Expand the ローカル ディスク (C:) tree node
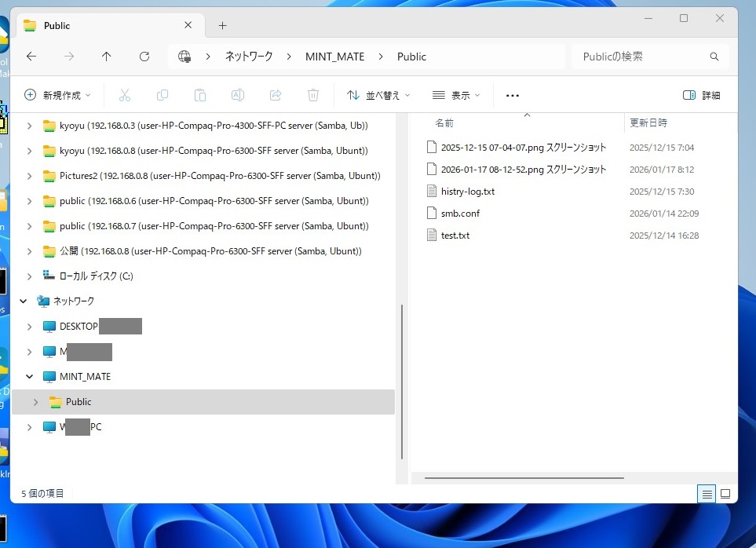This screenshot has width=756, height=548. tap(30, 276)
